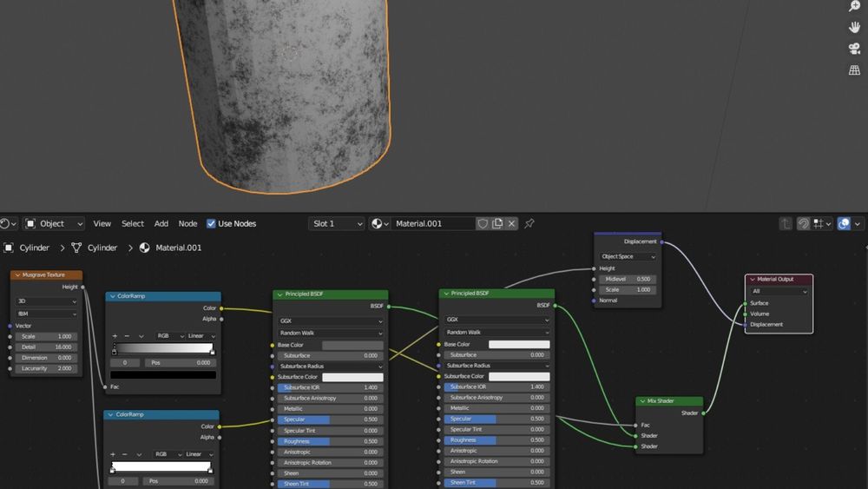The width and height of the screenshot is (868, 489).
Task: Open Material Output All target dropdown
Action: click(x=779, y=291)
